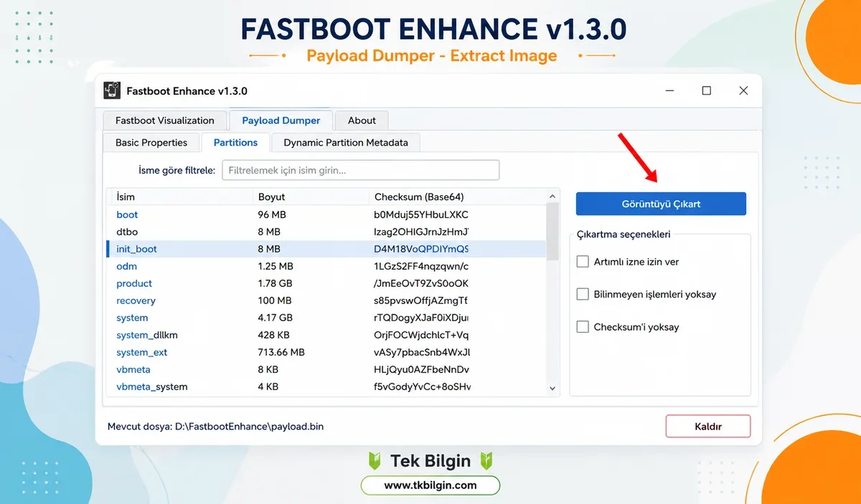Screen dimensions: 861x504
Task: Select the product partition row
Action: 326,283
